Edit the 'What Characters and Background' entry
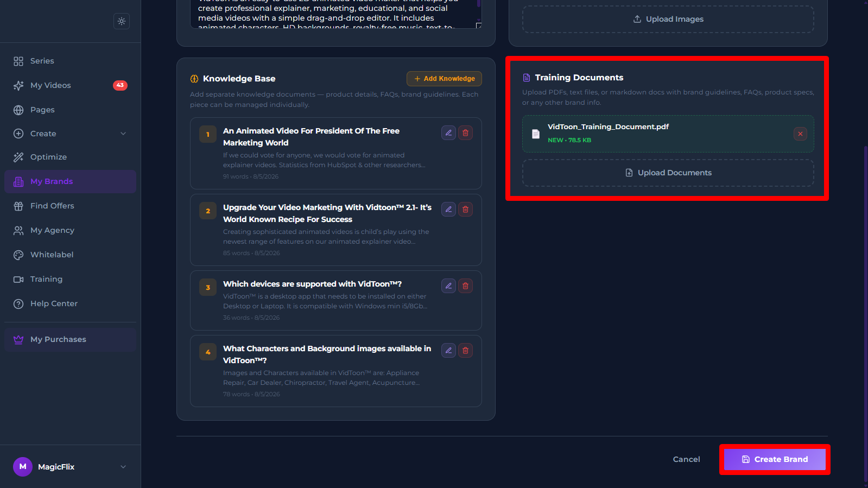The image size is (868, 488). (x=448, y=351)
